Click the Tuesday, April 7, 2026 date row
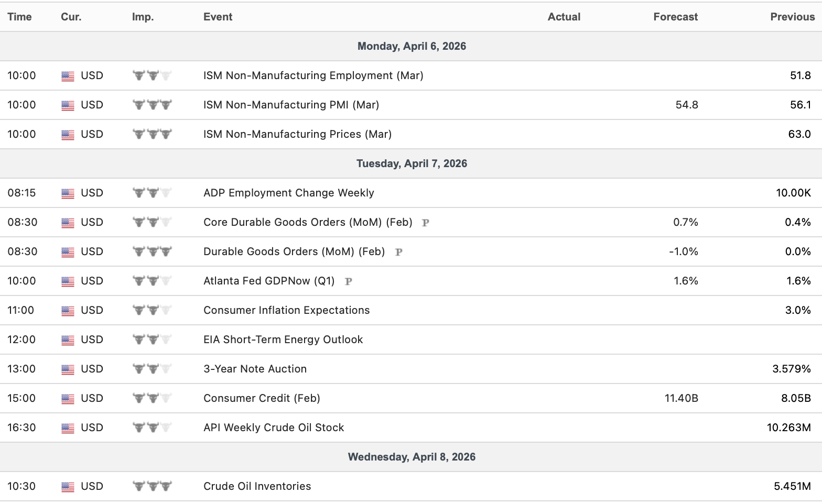Screen dimensions: 822x504 click(x=412, y=163)
